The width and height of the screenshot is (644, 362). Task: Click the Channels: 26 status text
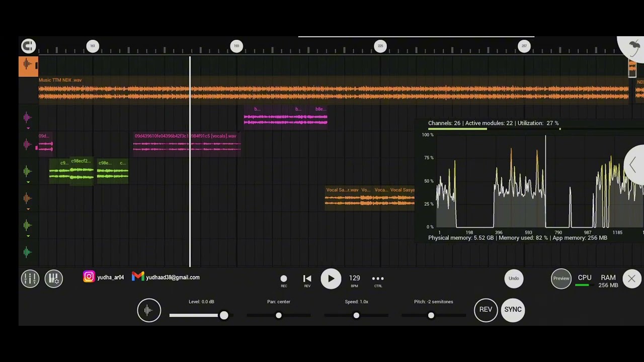pos(444,123)
